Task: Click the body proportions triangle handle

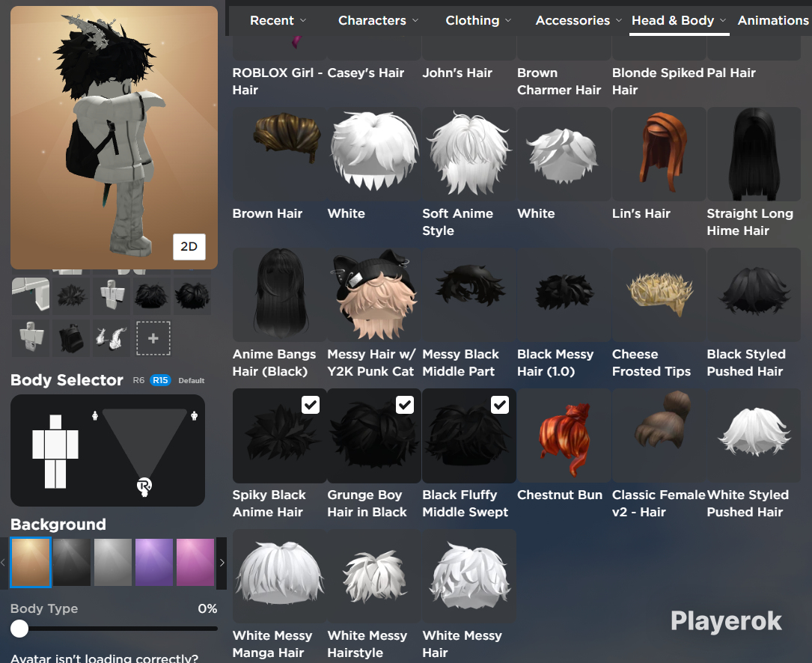Action: pyautogui.click(x=144, y=486)
